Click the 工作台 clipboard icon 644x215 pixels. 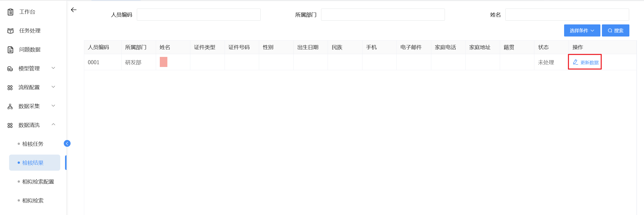pos(10,12)
